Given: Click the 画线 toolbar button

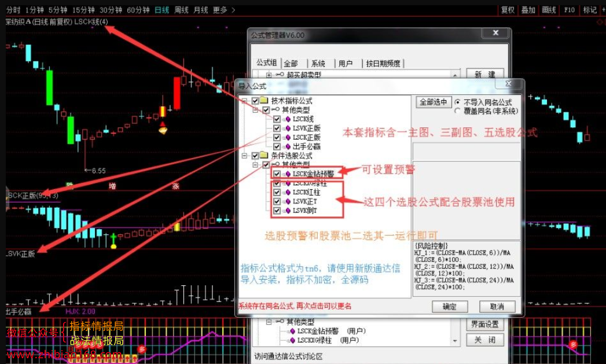Looking at the screenshot, I should click(x=549, y=10).
